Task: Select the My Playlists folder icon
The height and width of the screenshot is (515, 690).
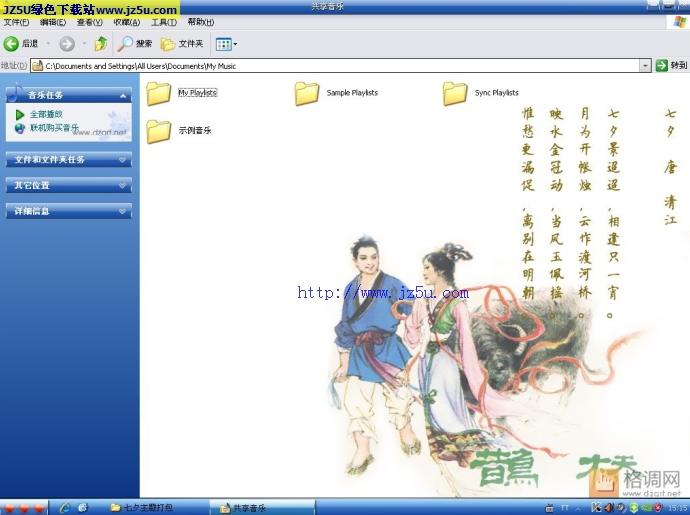Action: coord(158,94)
